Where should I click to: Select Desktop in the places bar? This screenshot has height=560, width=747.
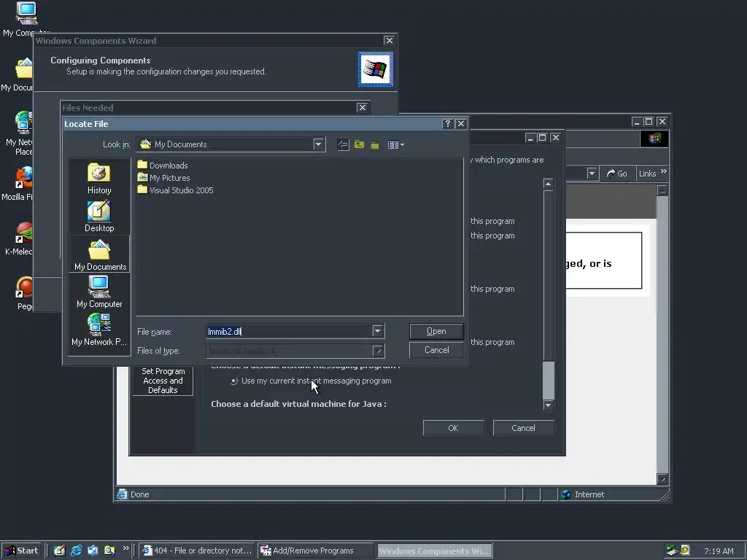coord(99,217)
